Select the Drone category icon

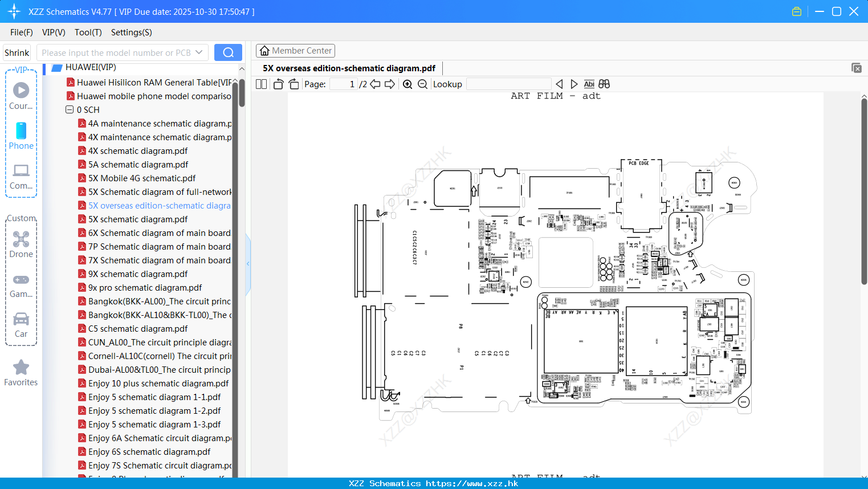[x=21, y=239]
